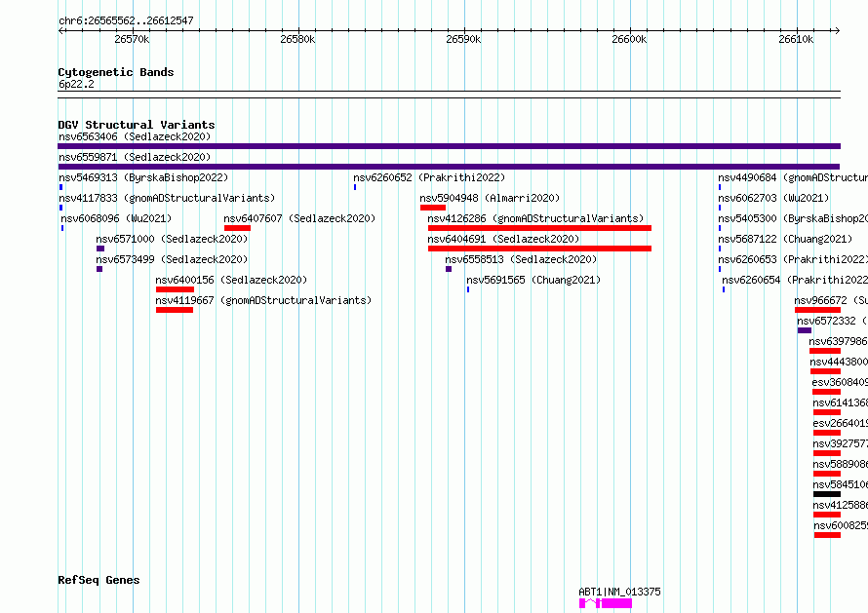
Task: Open the nsv4490684 variant label
Action: (x=793, y=177)
